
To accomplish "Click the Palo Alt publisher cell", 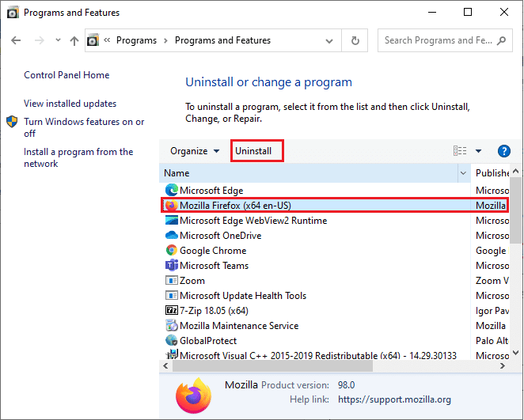I will pyautogui.click(x=492, y=341).
